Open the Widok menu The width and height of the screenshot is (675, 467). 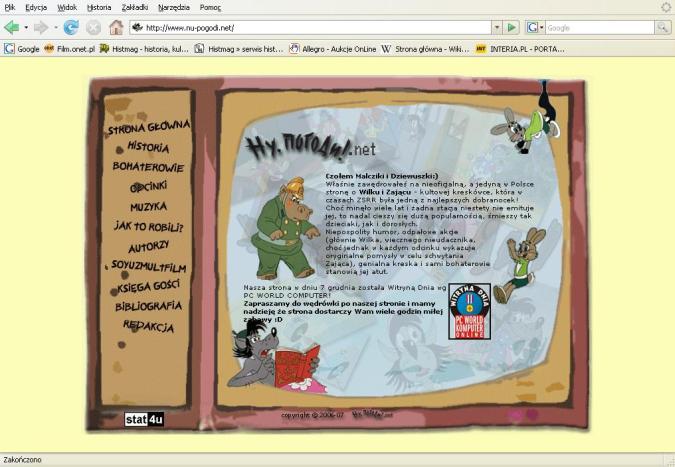(x=67, y=7)
